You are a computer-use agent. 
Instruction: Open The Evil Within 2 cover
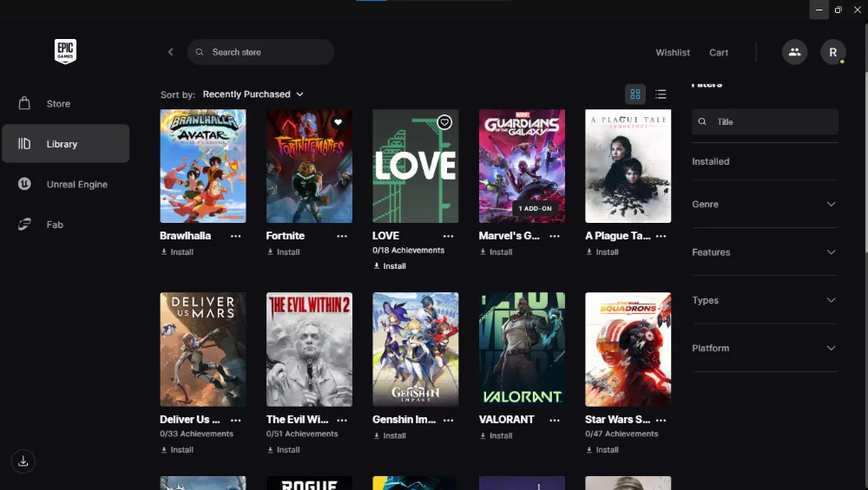click(309, 350)
